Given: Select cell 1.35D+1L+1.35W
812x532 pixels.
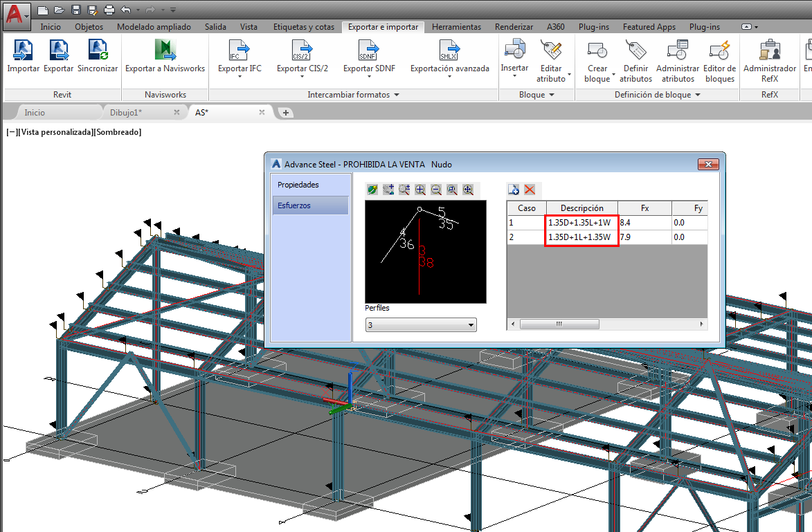Looking at the screenshot, I should tap(582, 237).
